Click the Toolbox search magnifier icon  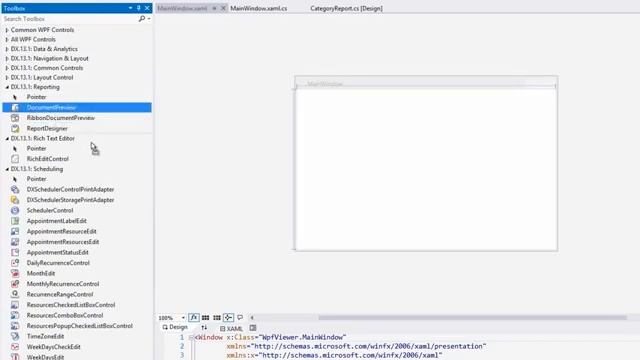pyautogui.click(x=142, y=19)
